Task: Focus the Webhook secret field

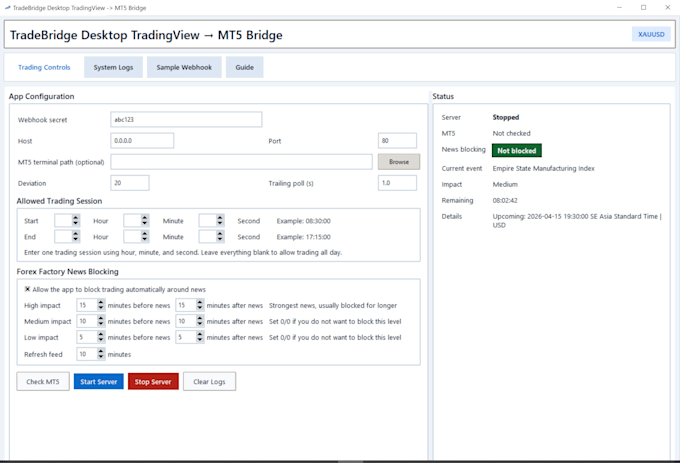Action: pos(186,120)
